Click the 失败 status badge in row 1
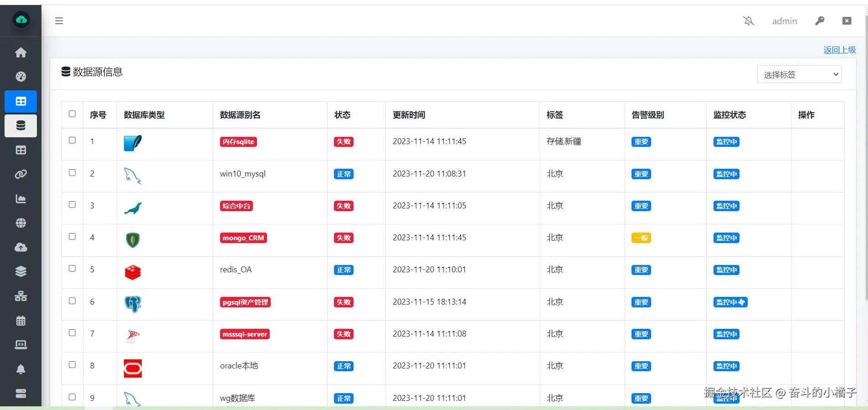This screenshot has width=868, height=410. tap(344, 142)
